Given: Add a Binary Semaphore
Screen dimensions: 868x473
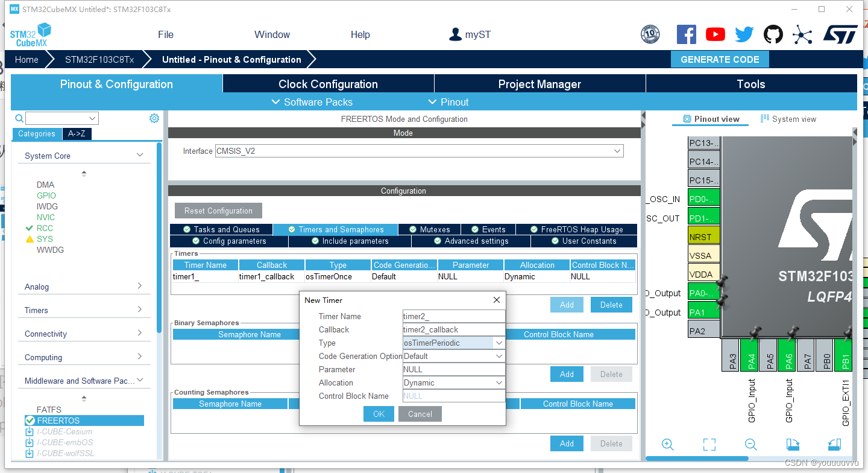Looking at the screenshot, I should click(567, 374).
